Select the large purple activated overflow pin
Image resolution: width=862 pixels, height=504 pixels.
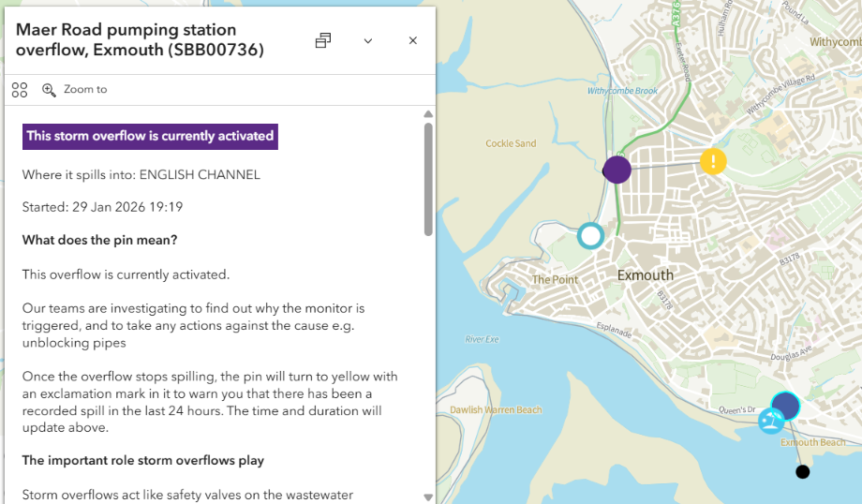pos(617,170)
